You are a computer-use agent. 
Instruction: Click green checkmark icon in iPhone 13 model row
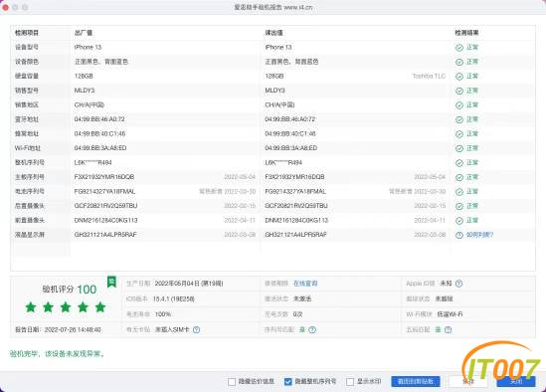459,48
